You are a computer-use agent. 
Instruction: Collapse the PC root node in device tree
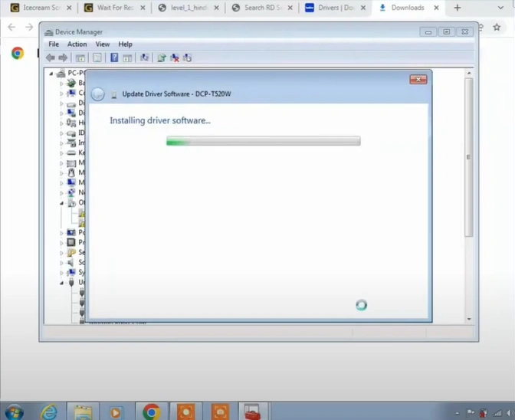(53, 74)
